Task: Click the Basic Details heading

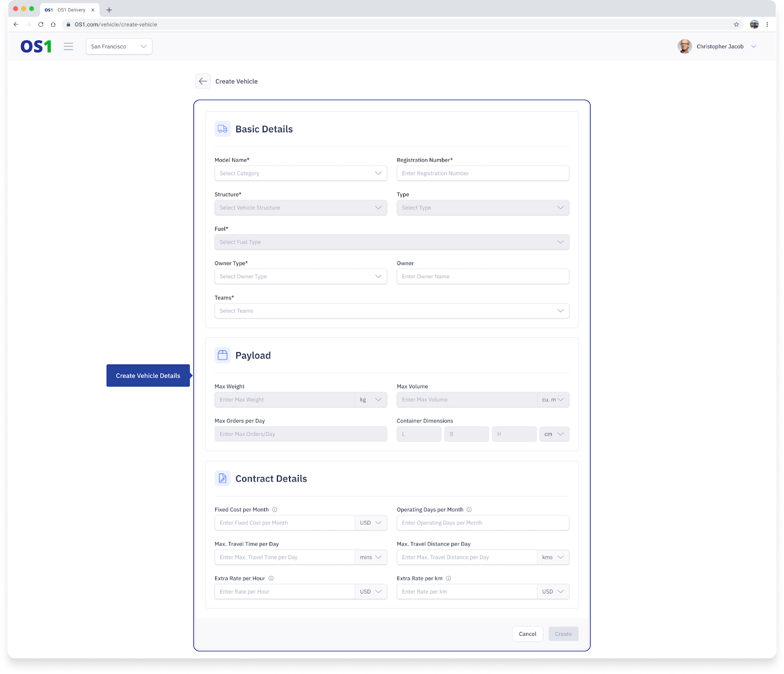Action: tap(264, 129)
